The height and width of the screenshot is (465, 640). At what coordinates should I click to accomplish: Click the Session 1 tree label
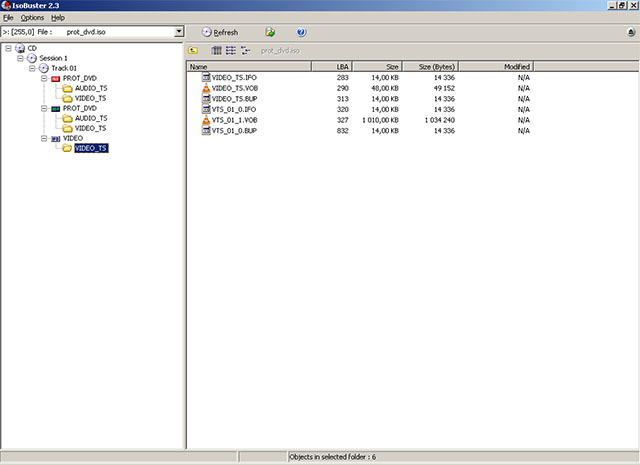53,58
